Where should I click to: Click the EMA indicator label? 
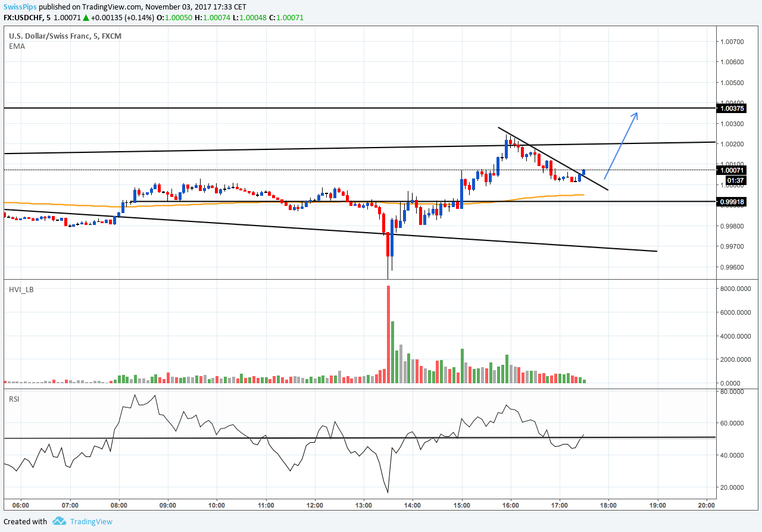pos(17,46)
